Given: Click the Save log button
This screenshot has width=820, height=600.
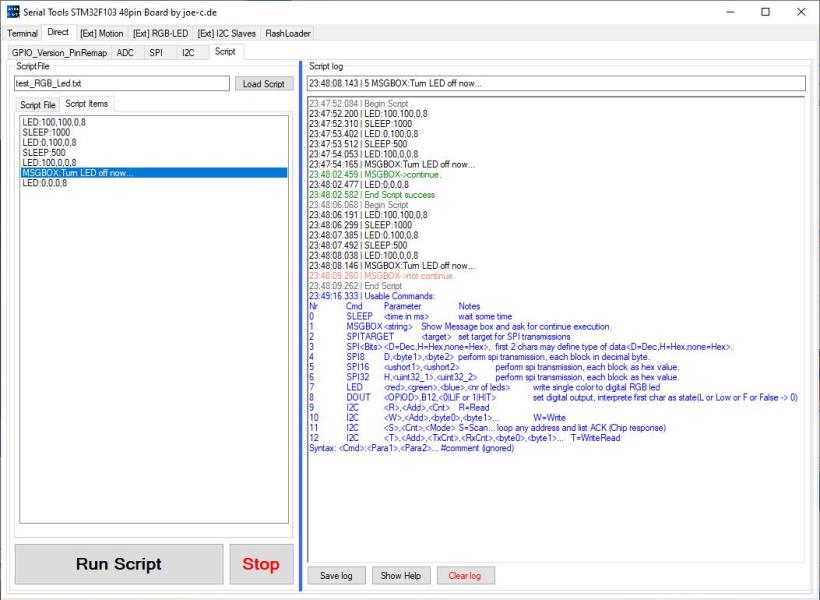Looking at the screenshot, I should [x=336, y=576].
